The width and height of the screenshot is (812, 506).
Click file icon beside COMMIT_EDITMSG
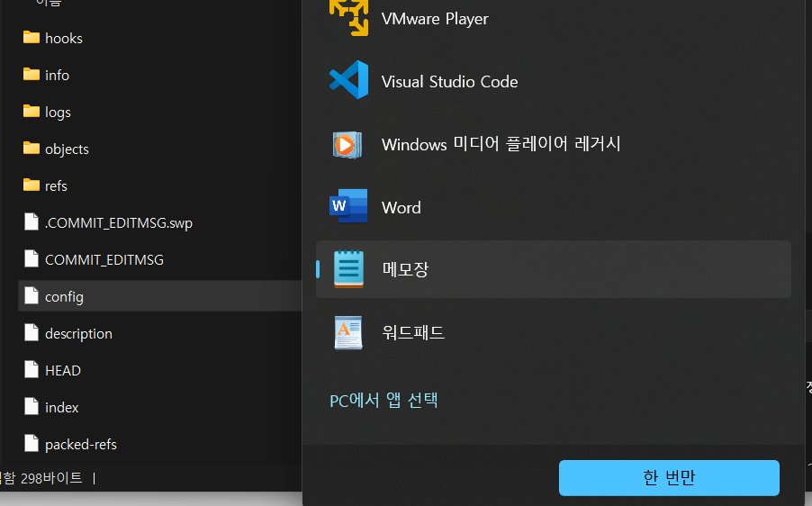coord(32,258)
